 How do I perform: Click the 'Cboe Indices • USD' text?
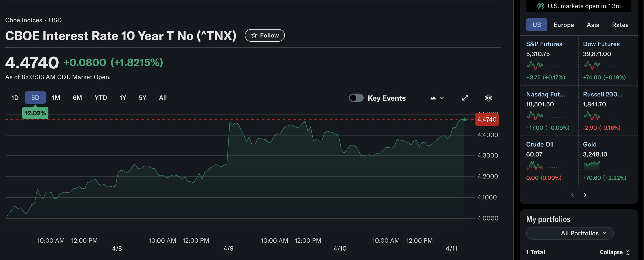(34, 20)
